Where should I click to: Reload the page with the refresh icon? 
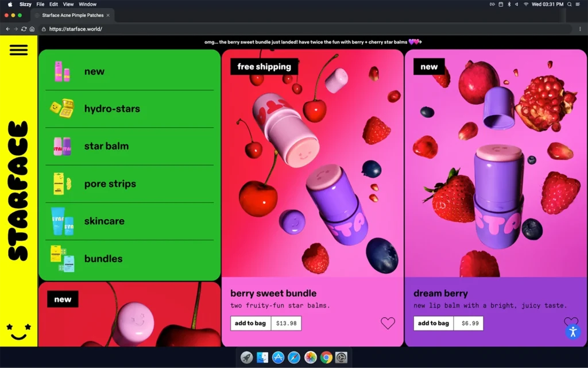click(x=24, y=29)
